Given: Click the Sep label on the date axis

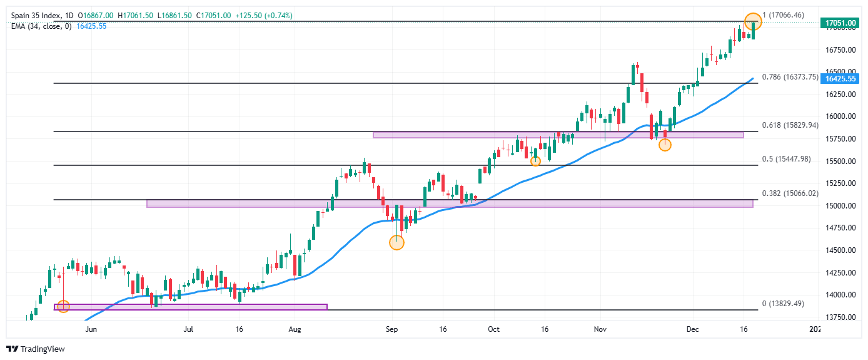Looking at the screenshot, I should tap(391, 329).
